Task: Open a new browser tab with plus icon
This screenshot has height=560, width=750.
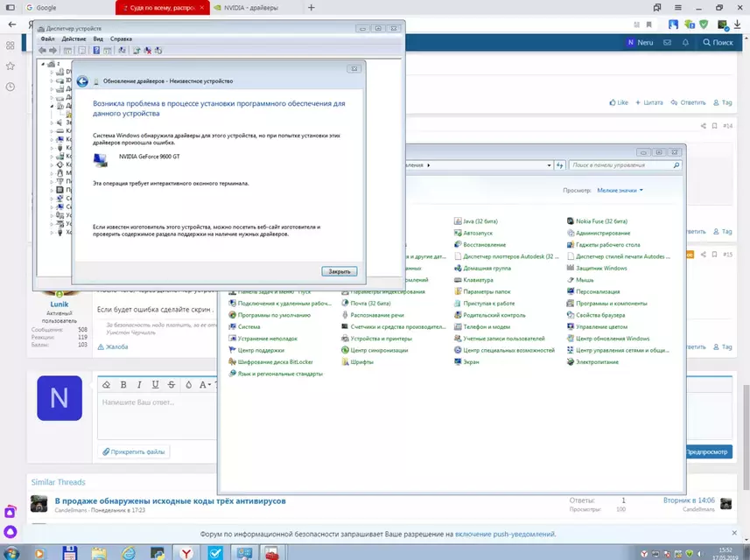Action: click(312, 8)
